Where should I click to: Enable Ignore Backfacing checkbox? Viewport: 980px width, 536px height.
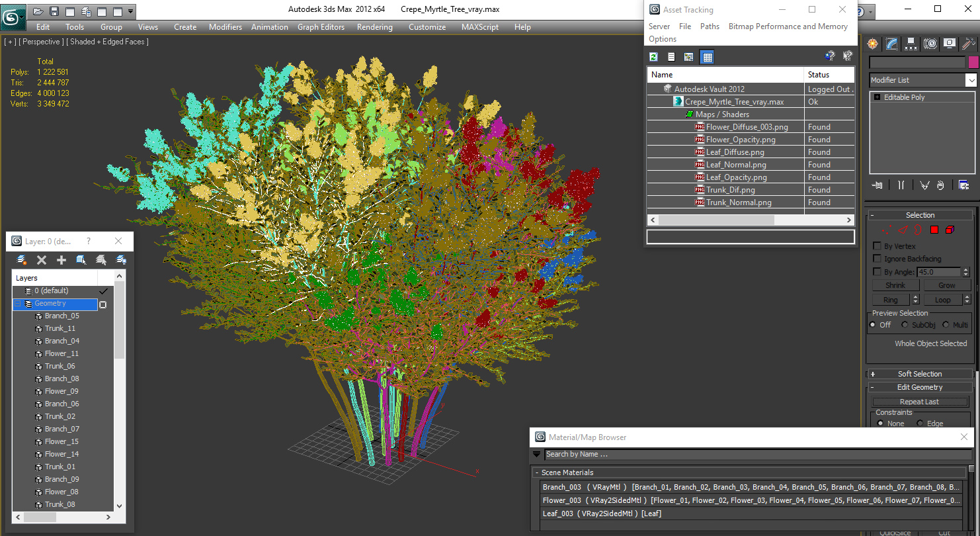(878, 259)
